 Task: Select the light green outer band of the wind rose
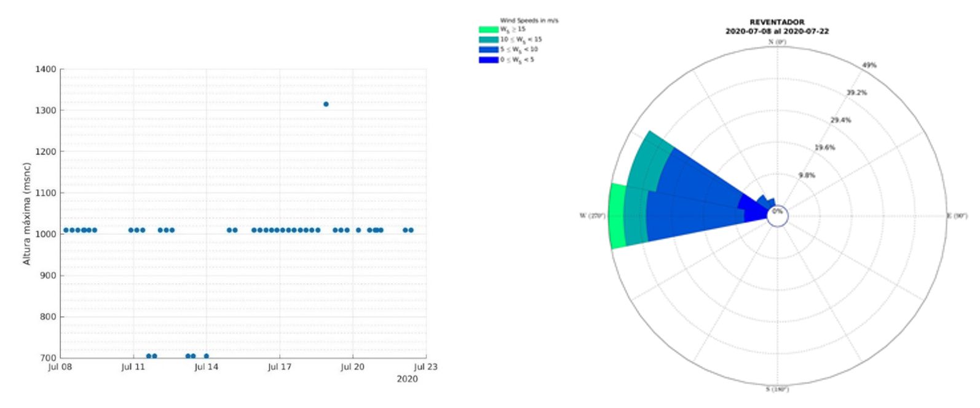[x=617, y=216]
